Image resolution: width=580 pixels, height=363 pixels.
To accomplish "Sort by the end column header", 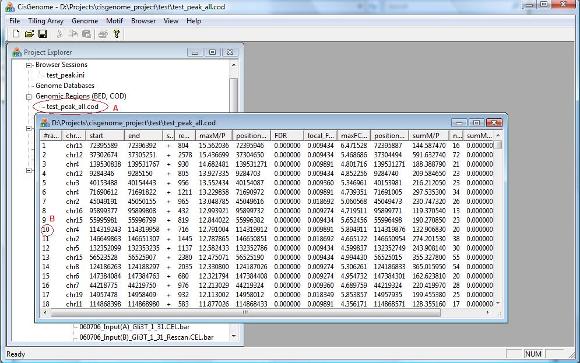I will (x=144, y=135).
